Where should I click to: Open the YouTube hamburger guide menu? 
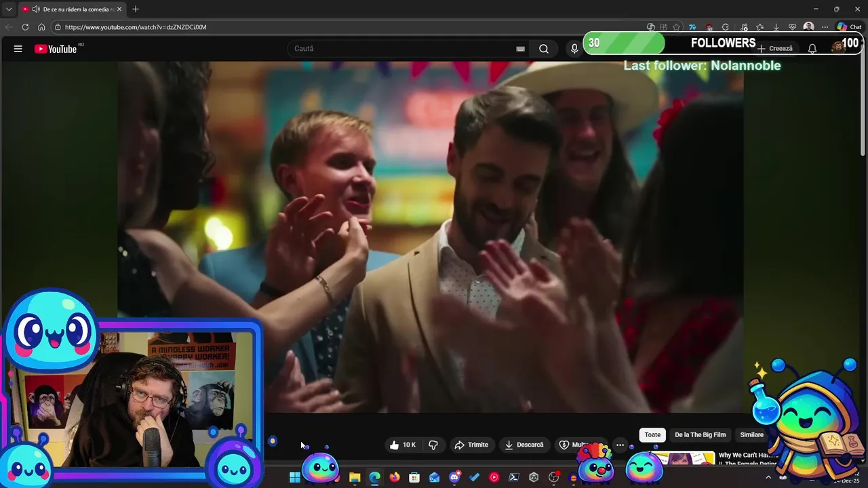[18, 49]
